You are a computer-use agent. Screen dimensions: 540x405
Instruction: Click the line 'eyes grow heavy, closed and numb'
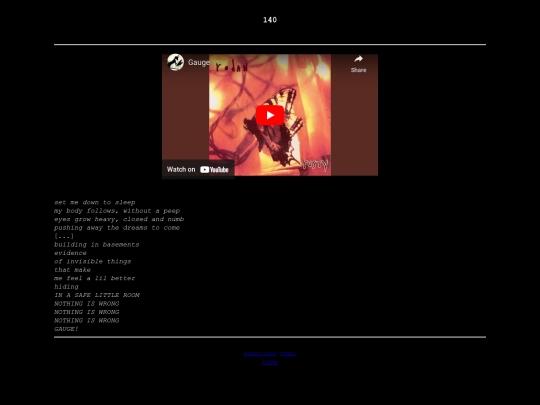[119, 219]
